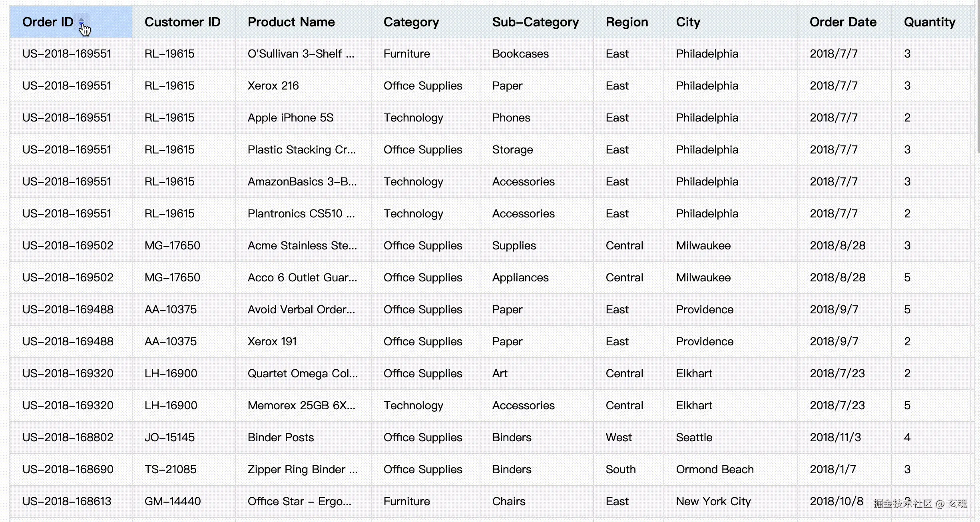Click the Xerox 216 product cell
Viewport: 980px width, 522px height.
273,86
